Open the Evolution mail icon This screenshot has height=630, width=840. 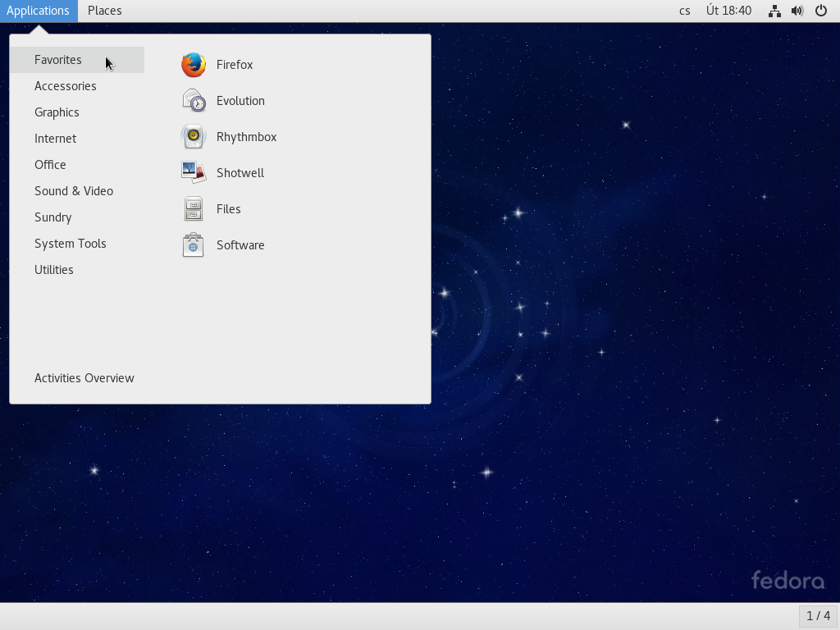pos(194,101)
